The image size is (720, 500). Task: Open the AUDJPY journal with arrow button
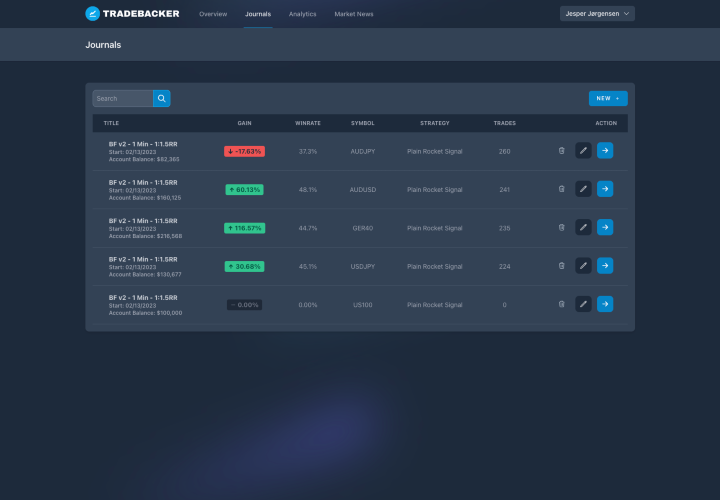(605, 151)
